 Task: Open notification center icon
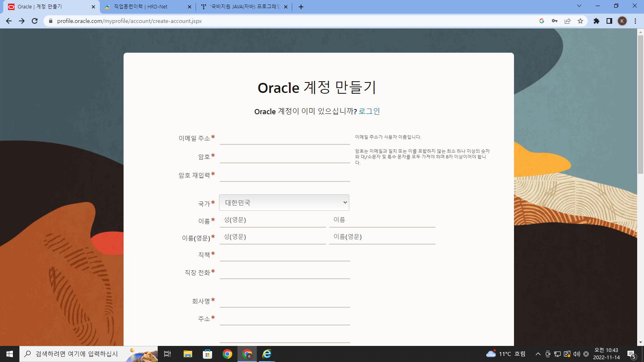pyautogui.click(x=631, y=354)
